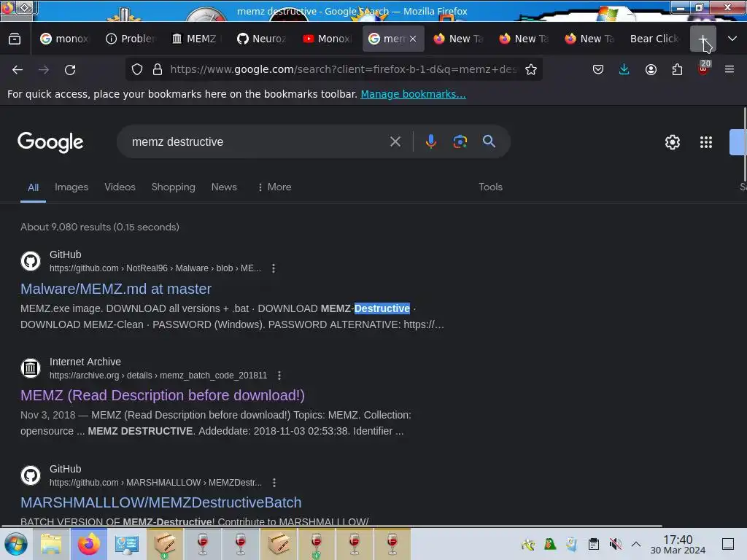Submit search with magnifier icon

pos(489,141)
